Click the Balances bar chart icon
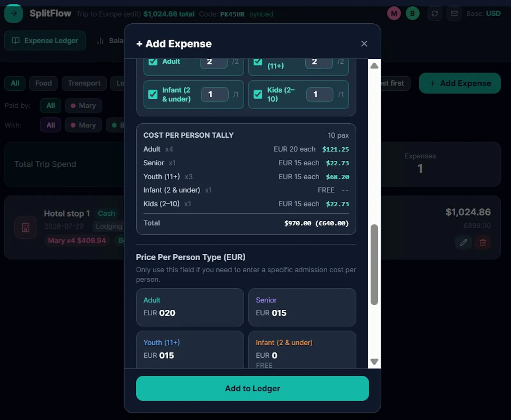Screen dimensions: 511x420 click(x=100, y=41)
